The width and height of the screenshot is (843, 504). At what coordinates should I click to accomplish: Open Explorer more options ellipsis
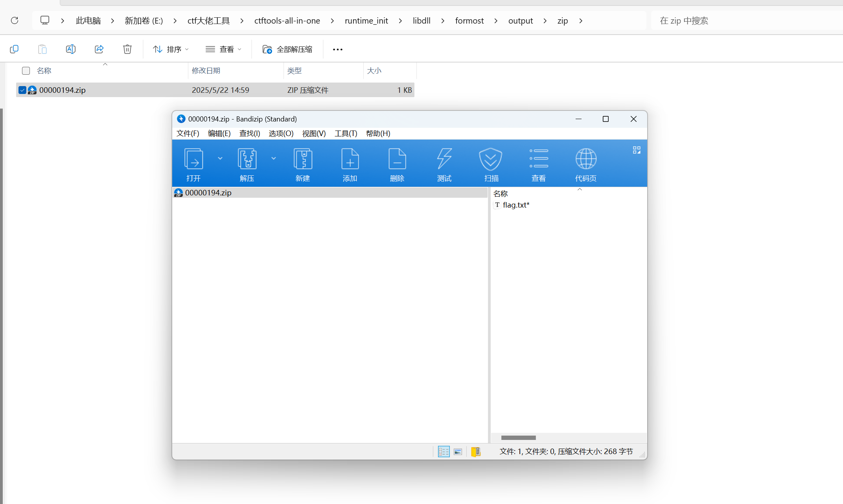[x=338, y=50]
